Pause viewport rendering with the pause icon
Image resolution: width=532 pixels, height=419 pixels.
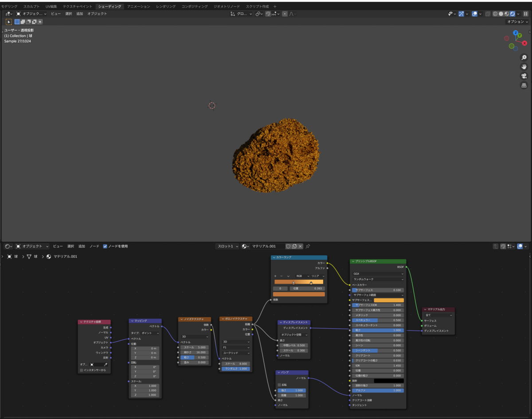(x=526, y=14)
